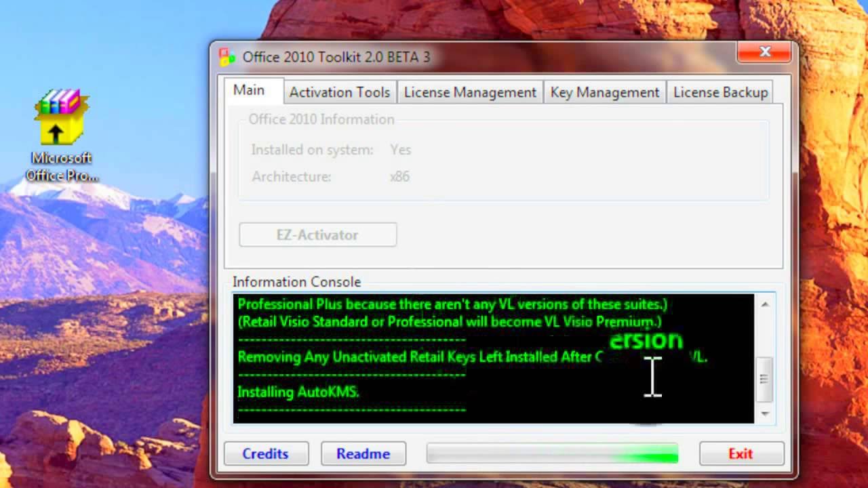Open the Activation Tools tab
868x488 pixels.
[340, 92]
